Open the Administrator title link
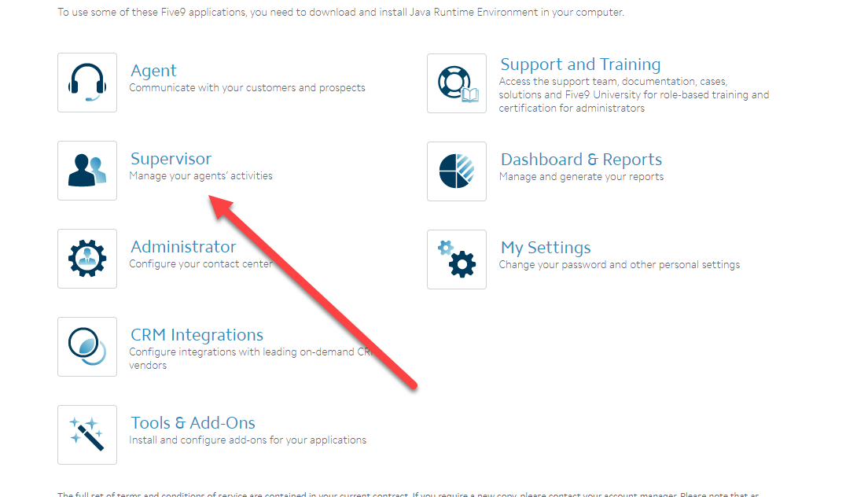868x497 pixels. point(183,247)
